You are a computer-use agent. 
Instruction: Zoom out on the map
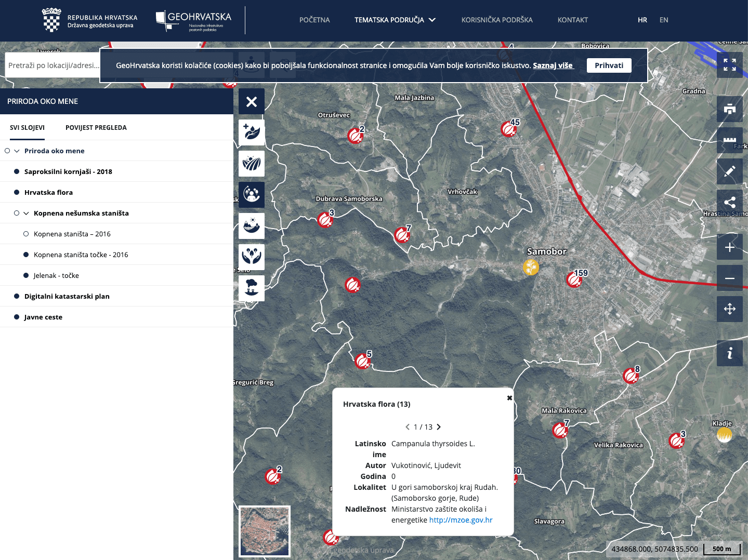pos(730,278)
